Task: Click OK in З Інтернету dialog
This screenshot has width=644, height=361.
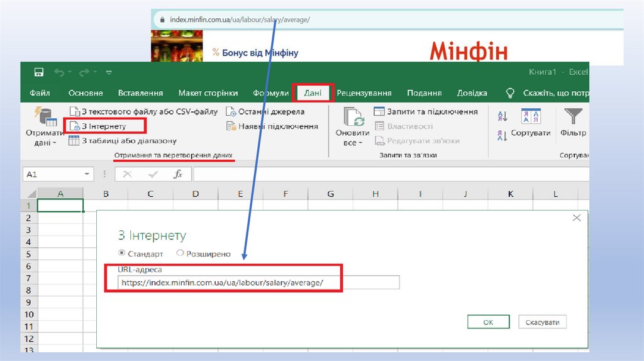Action: (x=488, y=322)
